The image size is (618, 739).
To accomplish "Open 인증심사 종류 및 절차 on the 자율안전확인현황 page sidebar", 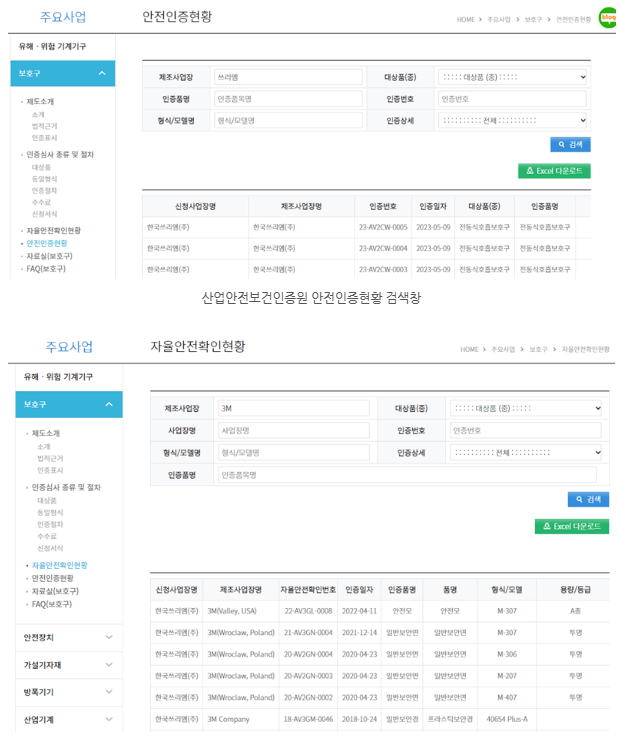I will click(x=66, y=487).
